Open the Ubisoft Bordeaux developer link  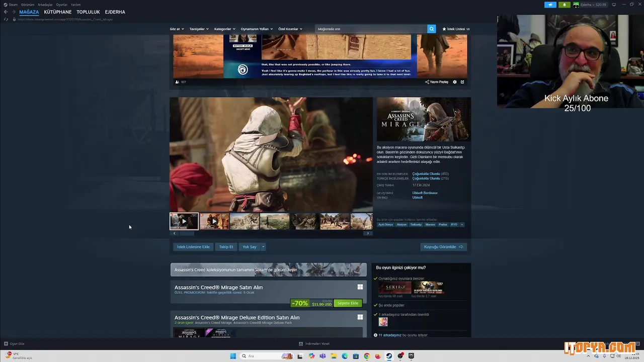coord(425,193)
